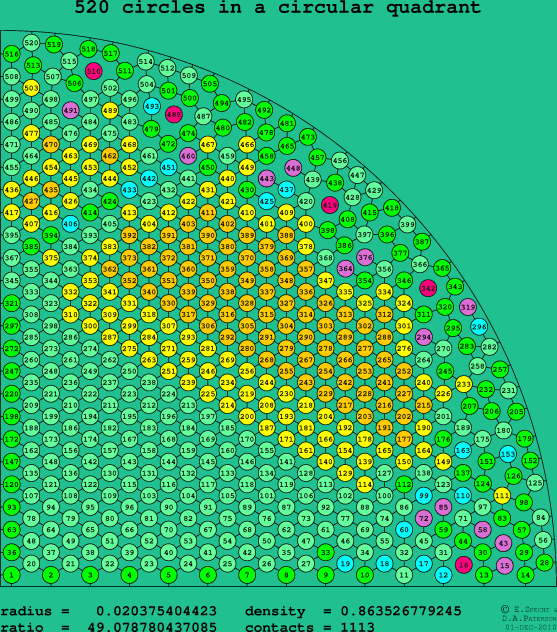Image resolution: width=557 pixels, height=632 pixels.
Task: Select the violet circle labeled 364
Action: click(x=345, y=268)
